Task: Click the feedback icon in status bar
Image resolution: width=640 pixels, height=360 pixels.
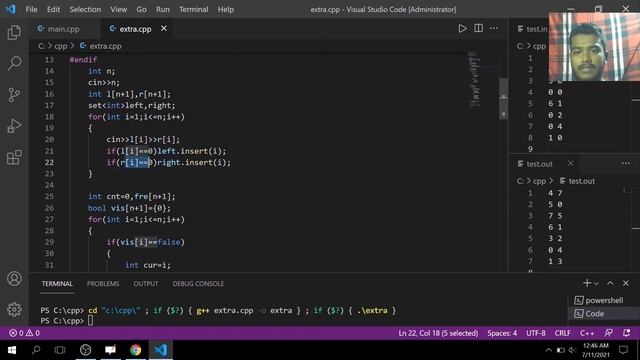Action: [x=608, y=333]
